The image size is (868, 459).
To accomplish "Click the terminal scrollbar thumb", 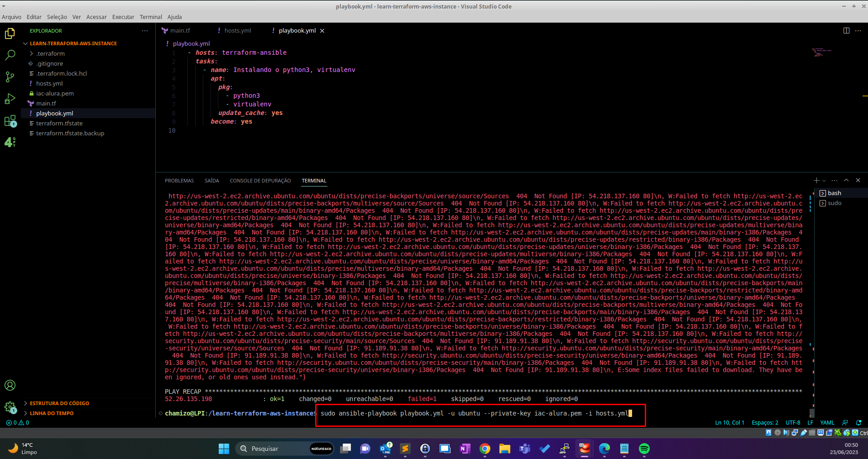I will (812, 413).
